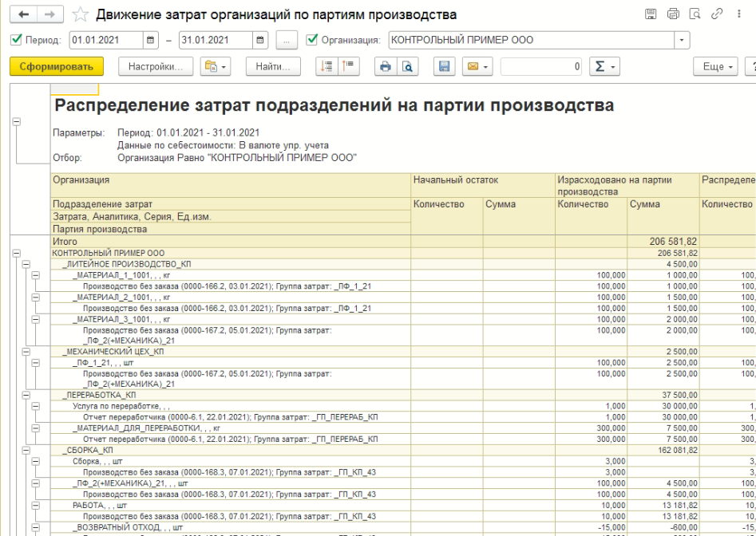Open print preview with magnifier page icon

[x=406, y=67]
